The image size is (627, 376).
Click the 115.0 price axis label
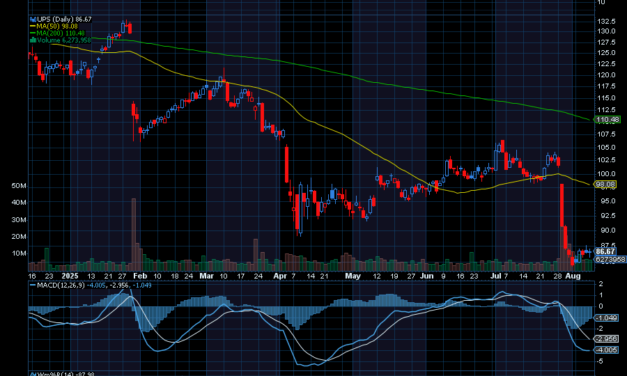tap(606, 98)
